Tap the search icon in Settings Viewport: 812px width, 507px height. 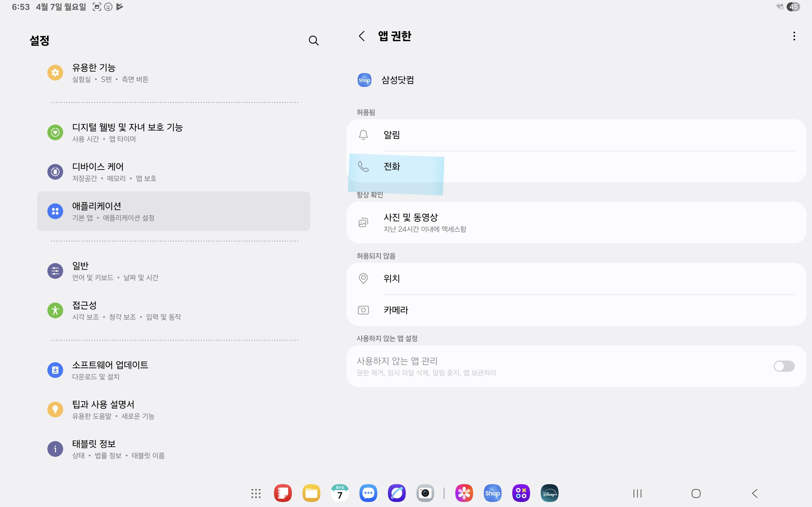coord(314,41)
